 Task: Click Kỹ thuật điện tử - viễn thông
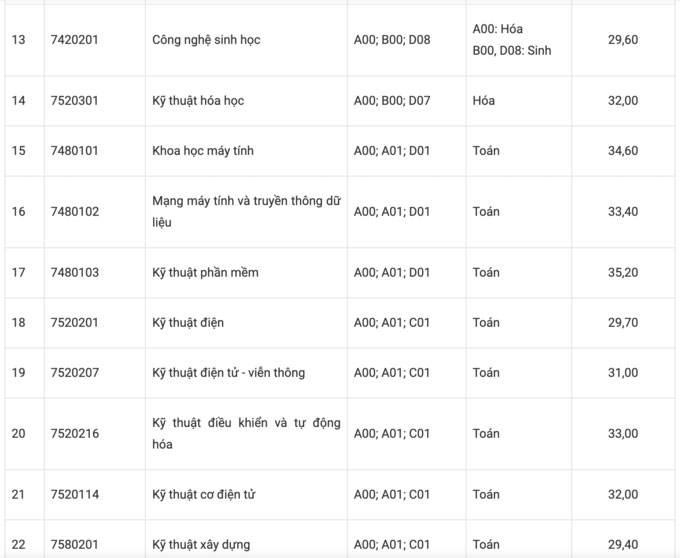click(228, 373)
